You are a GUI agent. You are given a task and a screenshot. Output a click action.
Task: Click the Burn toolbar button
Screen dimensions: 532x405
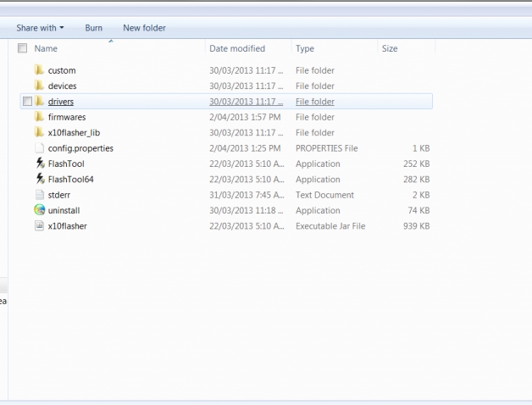(x=94, y=28)
